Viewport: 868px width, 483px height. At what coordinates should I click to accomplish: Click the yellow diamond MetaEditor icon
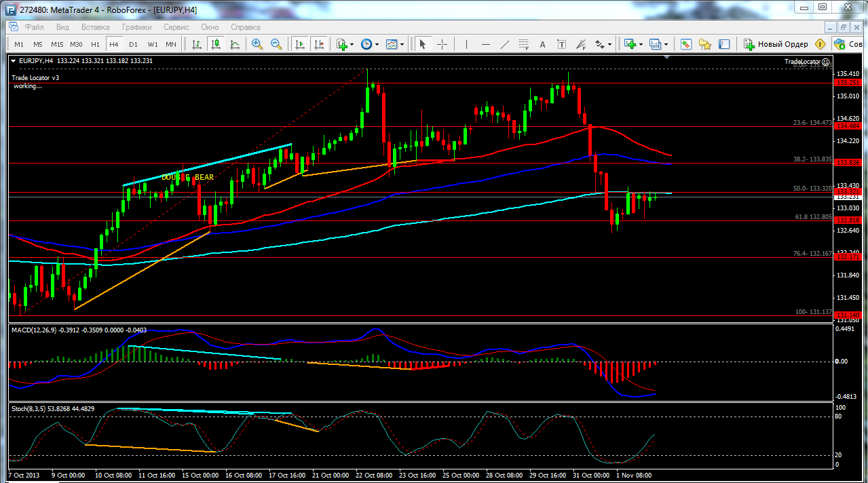coord(820,44)
